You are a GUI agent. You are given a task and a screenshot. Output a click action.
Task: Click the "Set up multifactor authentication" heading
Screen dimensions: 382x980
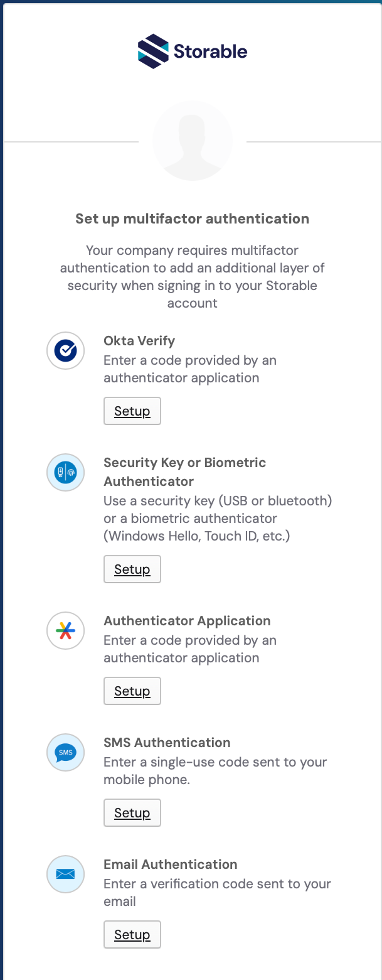192,219
